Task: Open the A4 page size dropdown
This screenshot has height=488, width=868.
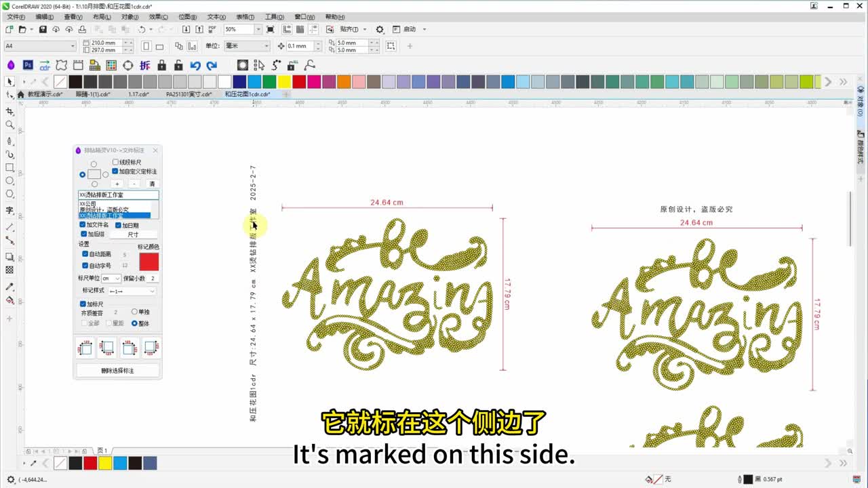Action: pyautogui.click(x=73, y=46)
